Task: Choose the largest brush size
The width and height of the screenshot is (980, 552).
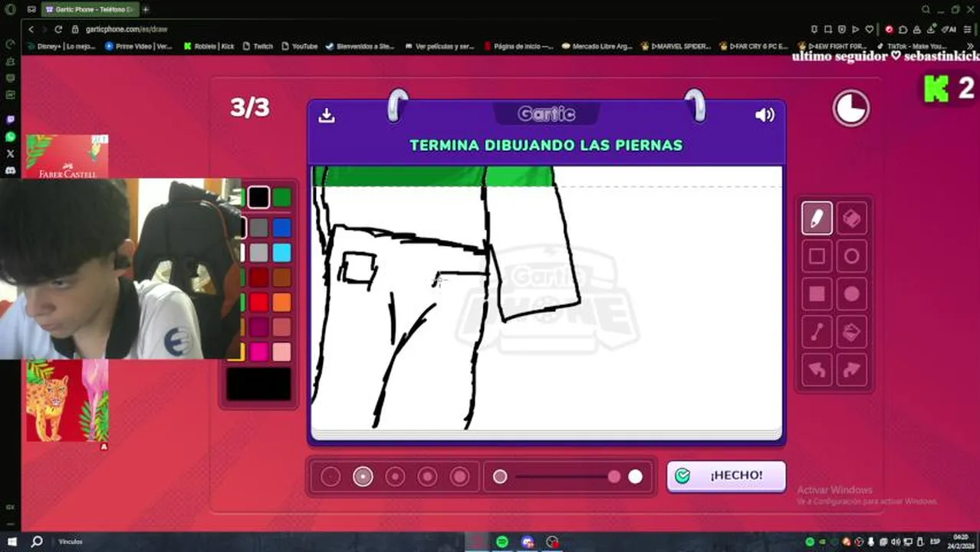Action: [x=459, y=477]
